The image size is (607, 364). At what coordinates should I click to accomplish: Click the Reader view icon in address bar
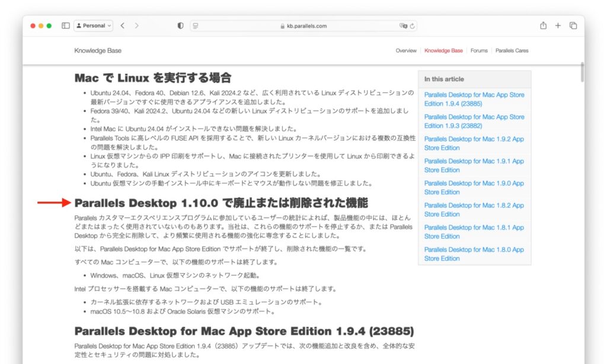[x=194, y=25]
